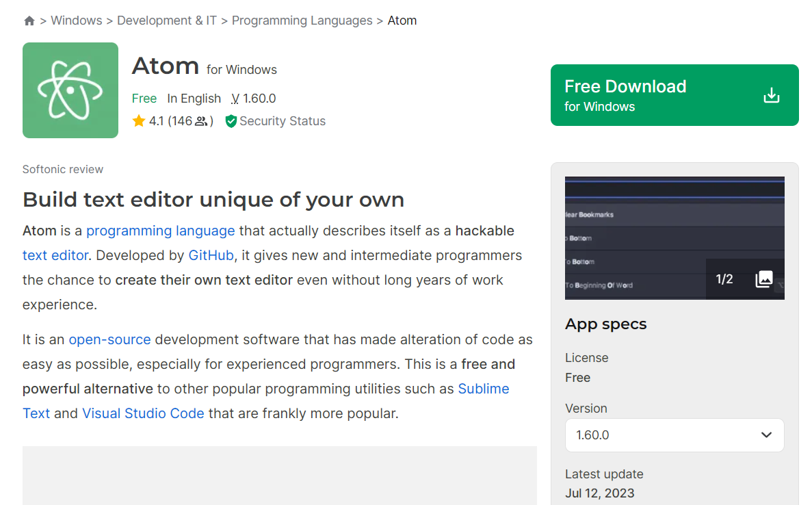Image resolution: width=812 pixels, height=505 pixels.
Task: Click the License value Free in App specs
Action: [x=577, y=378]
